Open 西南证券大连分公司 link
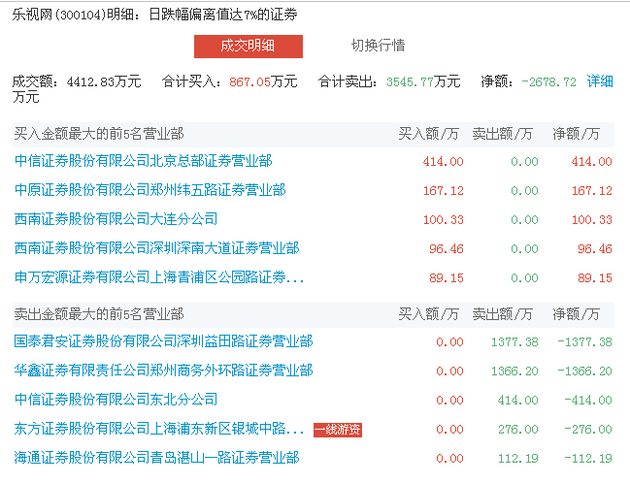630x484 pixels. pos(116,219)
